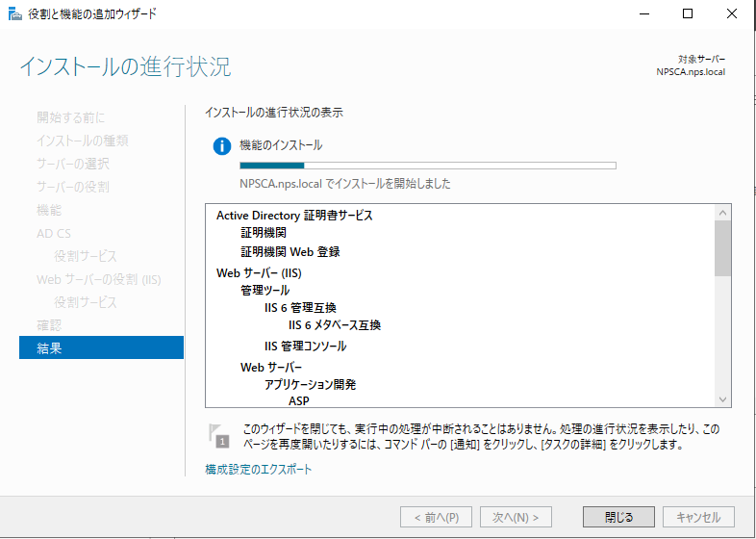The width and height of the screenshot is (756, 539).
Task: Select 開始する前に step in sidebar
Action: [x=71, y=117]
